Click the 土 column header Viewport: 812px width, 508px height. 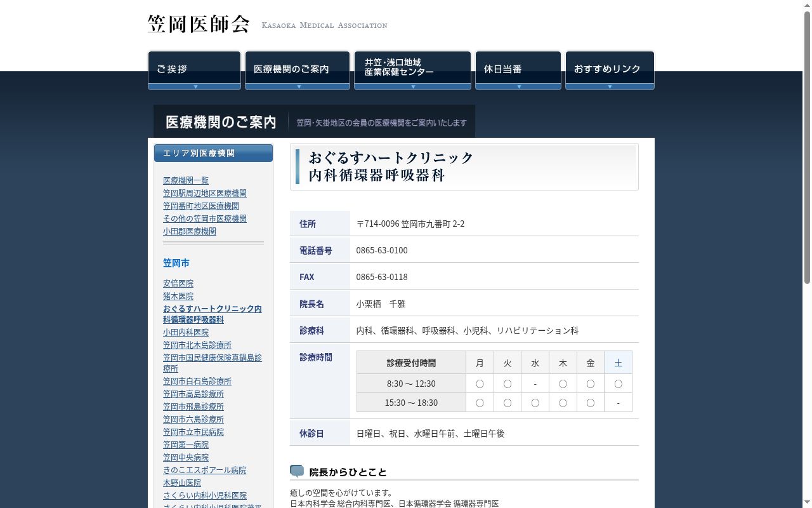618,363
